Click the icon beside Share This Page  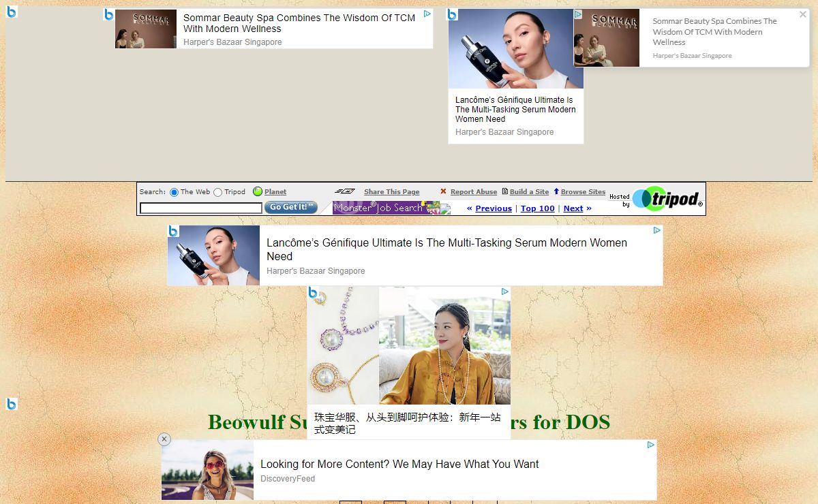pyautogui.click(x=345, y=191)
